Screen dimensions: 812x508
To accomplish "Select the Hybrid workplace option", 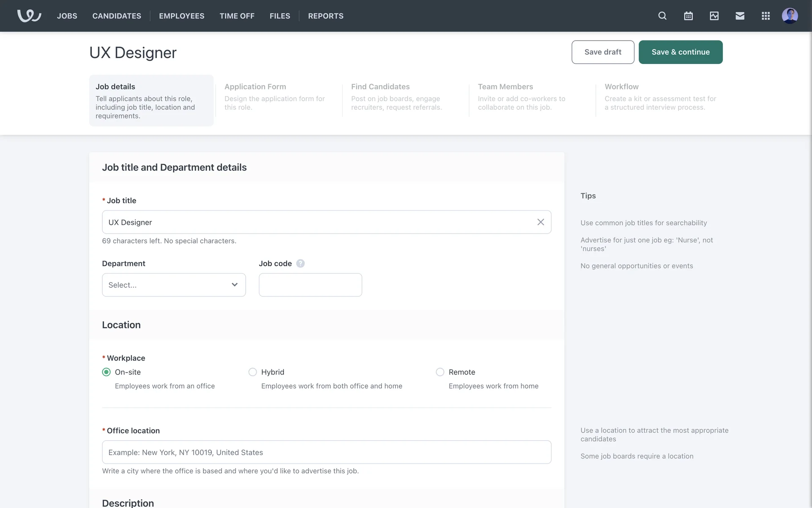I will (x=252, y=372).
